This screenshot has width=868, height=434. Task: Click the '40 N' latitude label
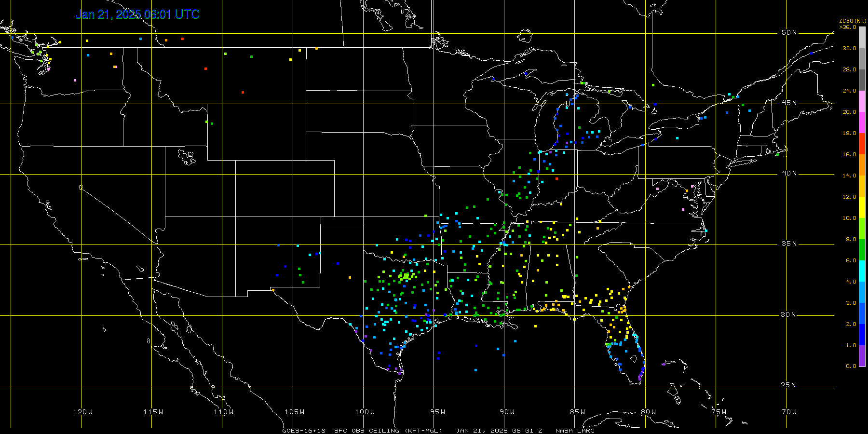coord(789,173)
